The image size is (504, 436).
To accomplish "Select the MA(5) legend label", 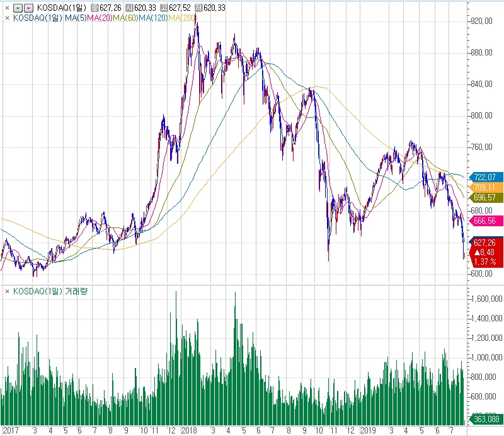I will click(x=75, y=18).
